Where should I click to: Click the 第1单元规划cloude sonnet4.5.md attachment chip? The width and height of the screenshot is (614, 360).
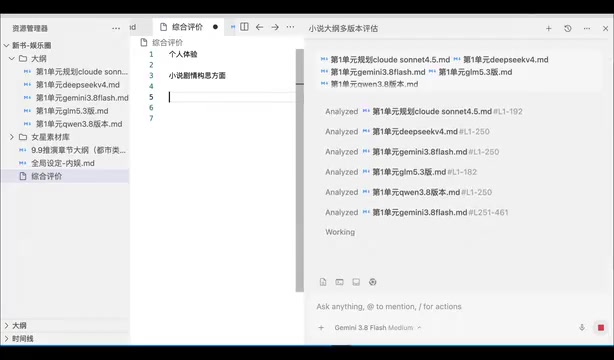pos(385,60)
